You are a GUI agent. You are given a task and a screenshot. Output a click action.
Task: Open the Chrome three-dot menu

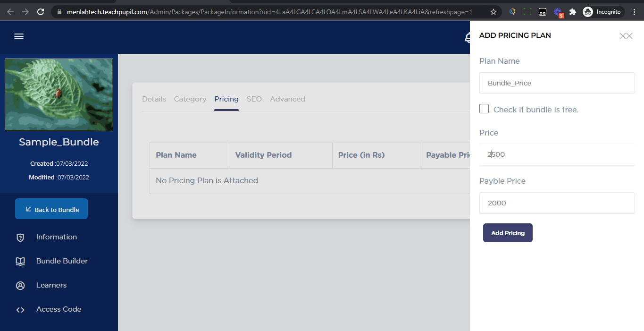coord(635,12)
